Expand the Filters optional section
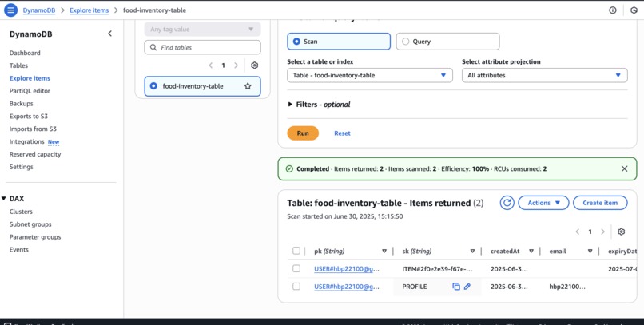The height and width of the screenshot is (325, 644). [x=319, y=105]
